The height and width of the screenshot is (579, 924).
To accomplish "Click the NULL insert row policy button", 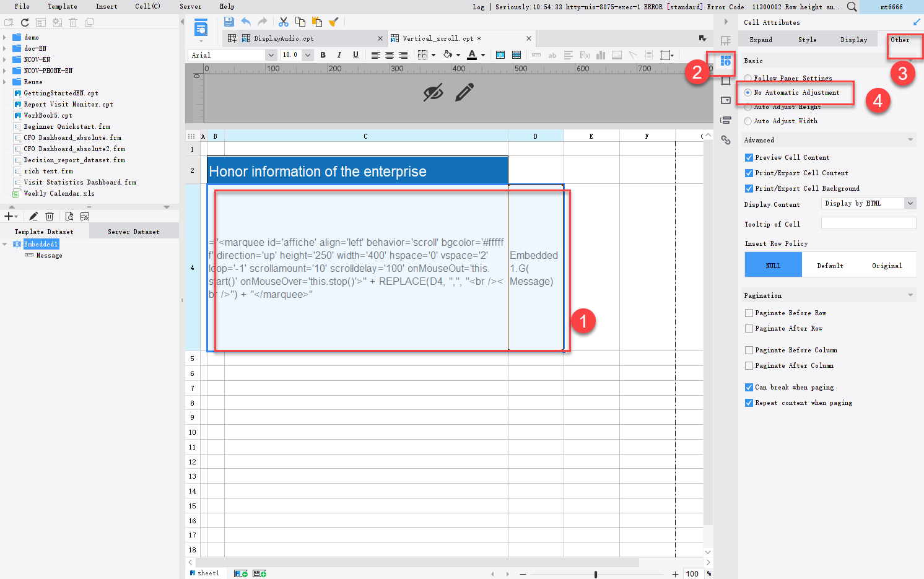I will pos(772,265).
